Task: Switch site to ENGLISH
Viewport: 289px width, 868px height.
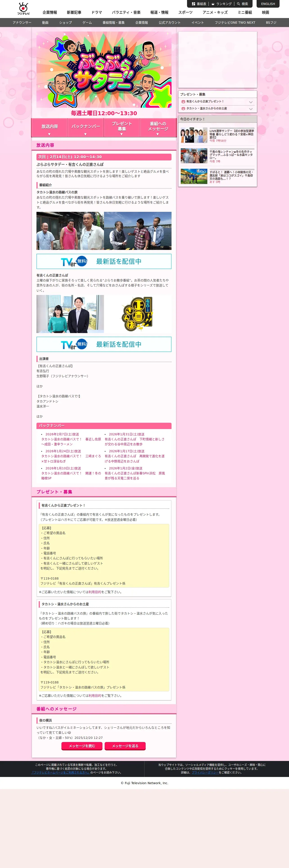Action: pos(268,4)
